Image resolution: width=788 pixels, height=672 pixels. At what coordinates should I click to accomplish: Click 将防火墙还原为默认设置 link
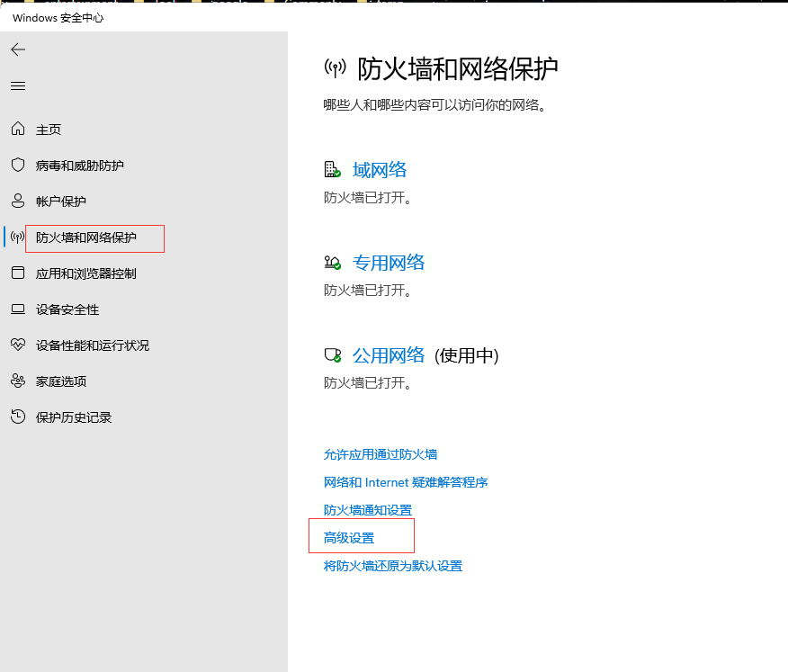pos(393,566)
